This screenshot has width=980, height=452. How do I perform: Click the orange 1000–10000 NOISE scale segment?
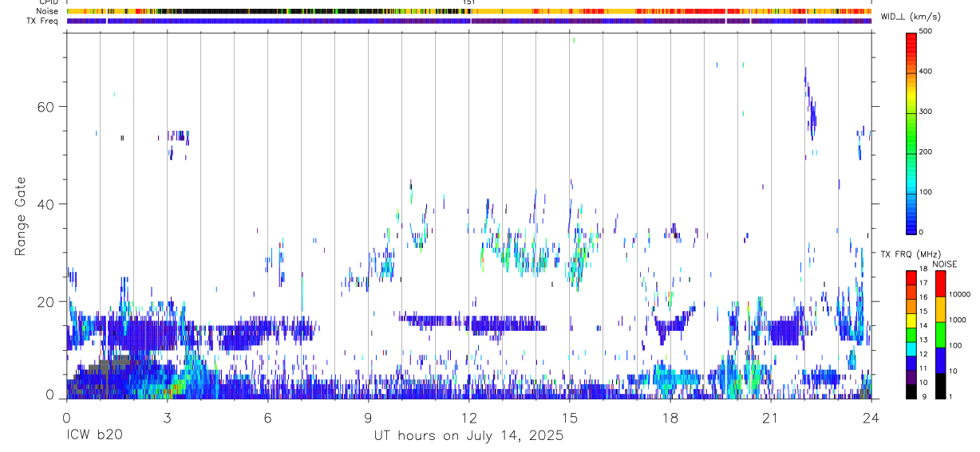point(939,309)
